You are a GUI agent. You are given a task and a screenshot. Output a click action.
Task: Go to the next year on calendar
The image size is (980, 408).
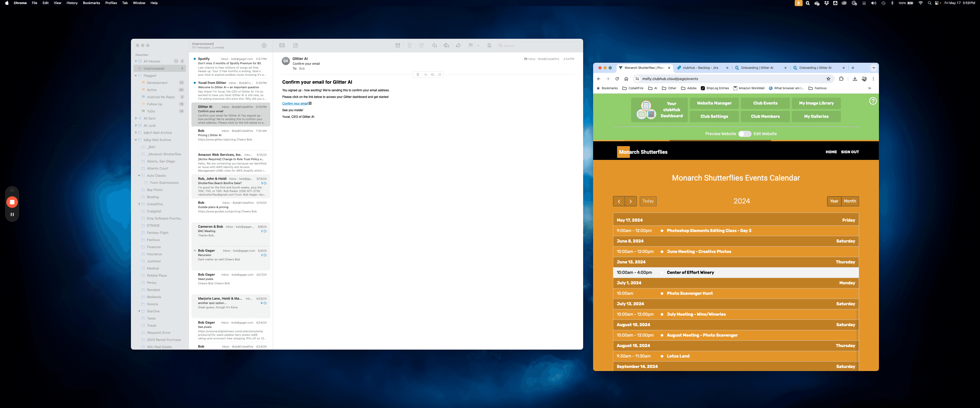pos(630,201)
